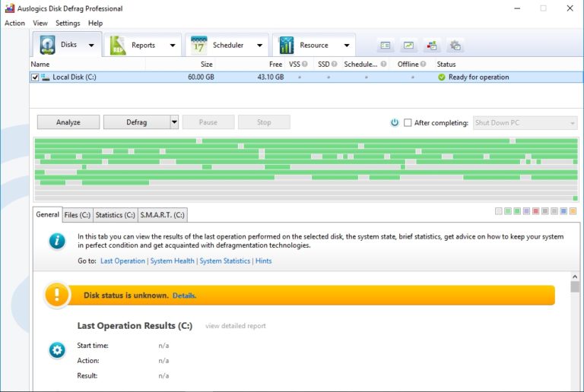Click the Analyze button
The image size is (584, 392).
68,122
